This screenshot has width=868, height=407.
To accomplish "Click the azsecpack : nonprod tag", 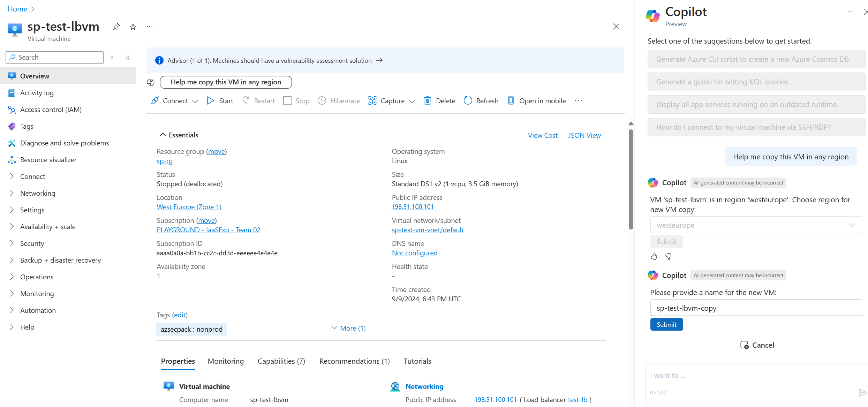I will click(191, 330).
